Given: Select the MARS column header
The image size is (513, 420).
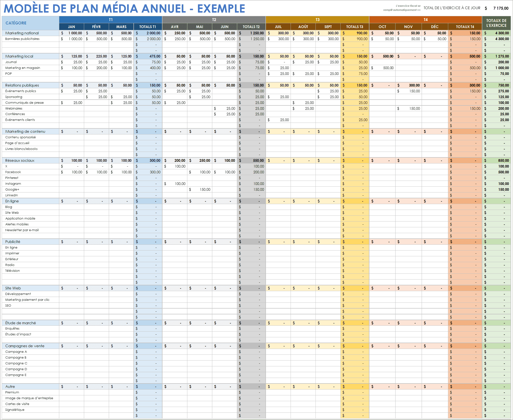Looking at the screenshot, I should 121,27.
